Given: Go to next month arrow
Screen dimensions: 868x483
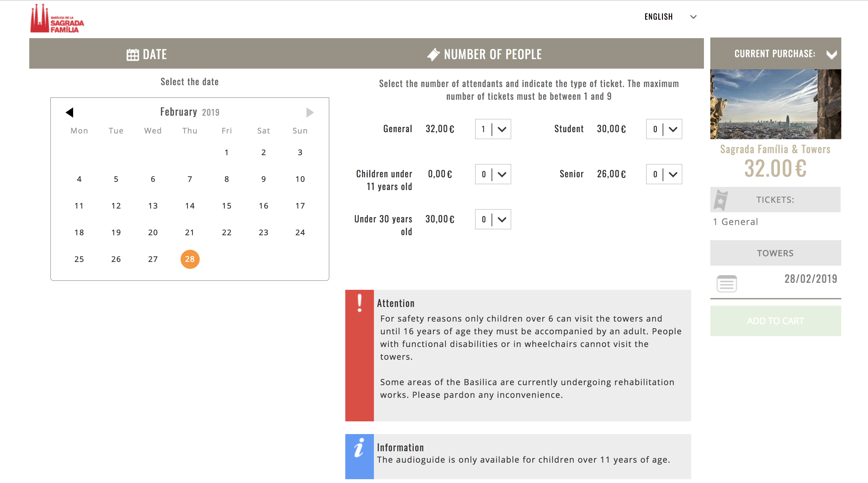Looking at the screenshot, I should coord(310,112).
